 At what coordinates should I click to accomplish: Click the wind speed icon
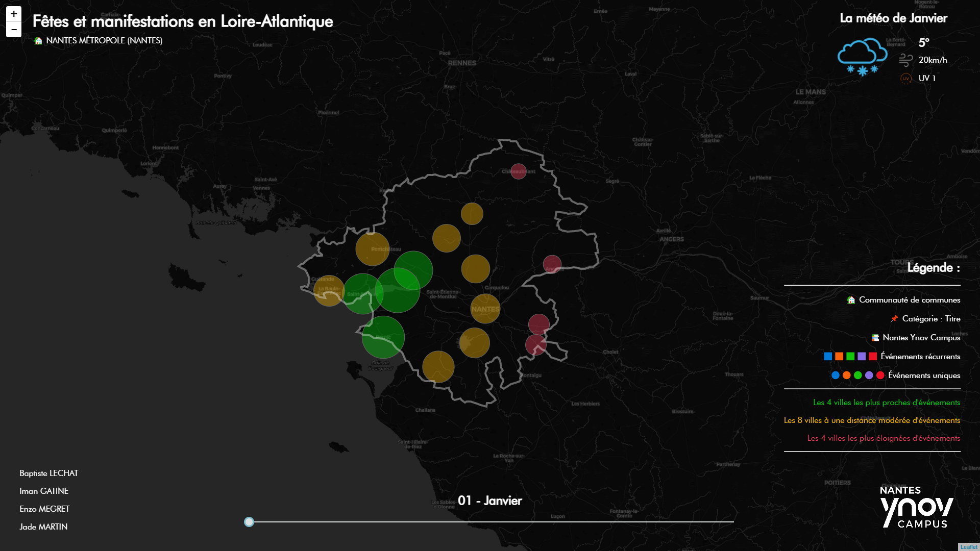tap(905, 60)
